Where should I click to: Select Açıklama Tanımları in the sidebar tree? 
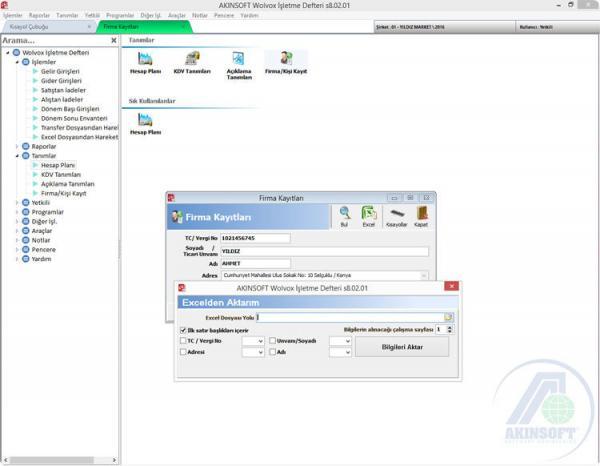[x=67, y=184]
